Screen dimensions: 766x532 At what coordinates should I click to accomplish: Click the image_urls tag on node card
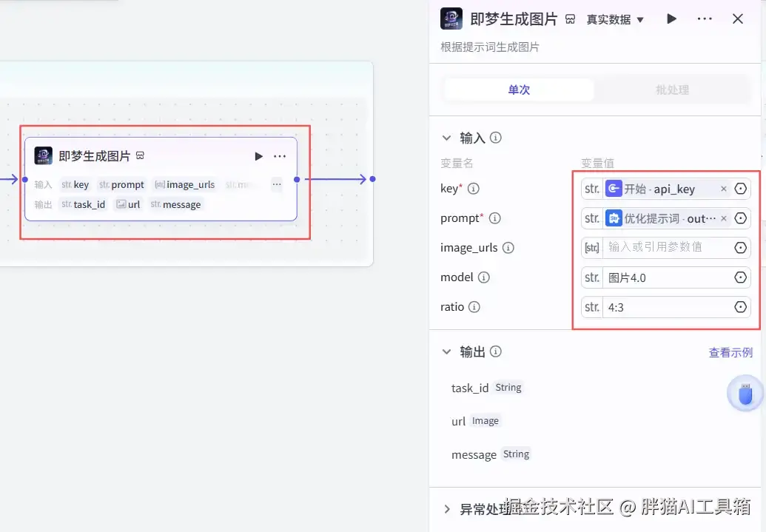pyautogui.click(x=185, y=185)
